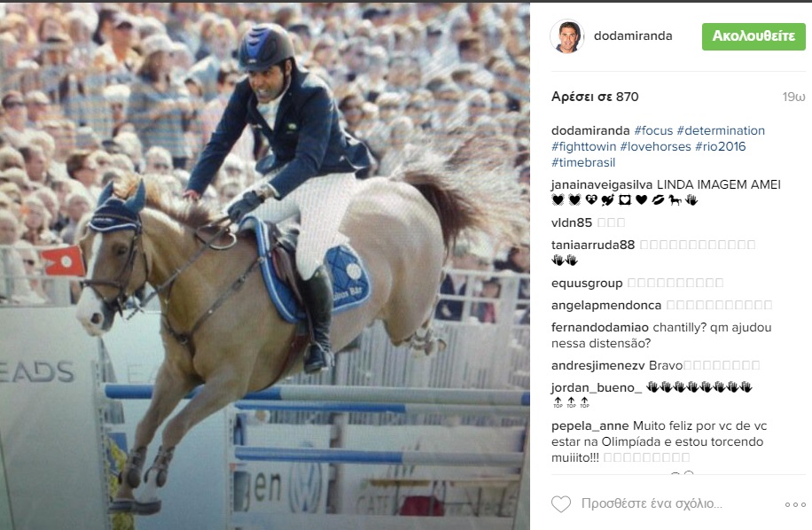Click the heart like icon
Image resolution: width=812 pixels, height=530 pixels.
pyautogui.click(x=561, y=503)
